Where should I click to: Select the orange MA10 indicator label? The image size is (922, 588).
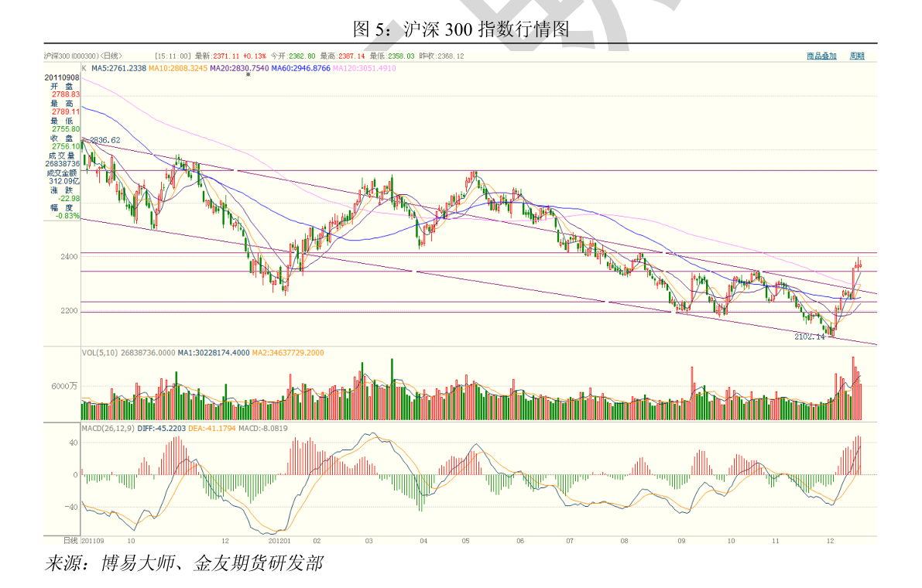[177, 68]
